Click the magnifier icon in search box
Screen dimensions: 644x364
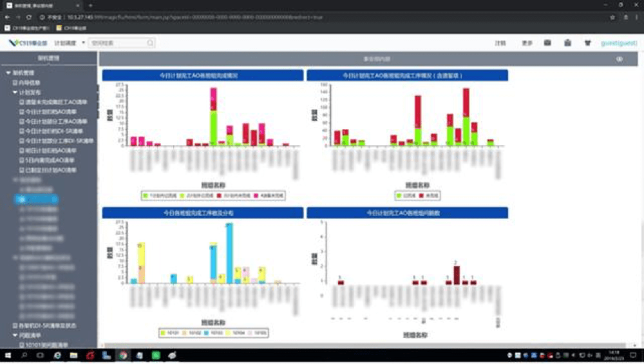[150, 43]
